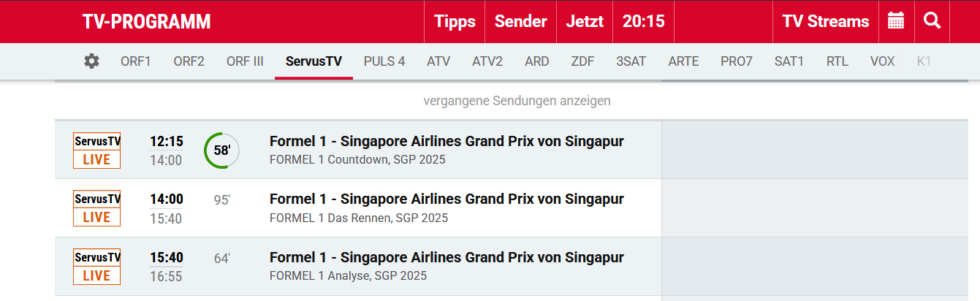Click the ServusTV Live logo at 14:00
Image resolution: width=980 pixels, height=301 pixels.
pyautogui.click(x=96, y=208)
